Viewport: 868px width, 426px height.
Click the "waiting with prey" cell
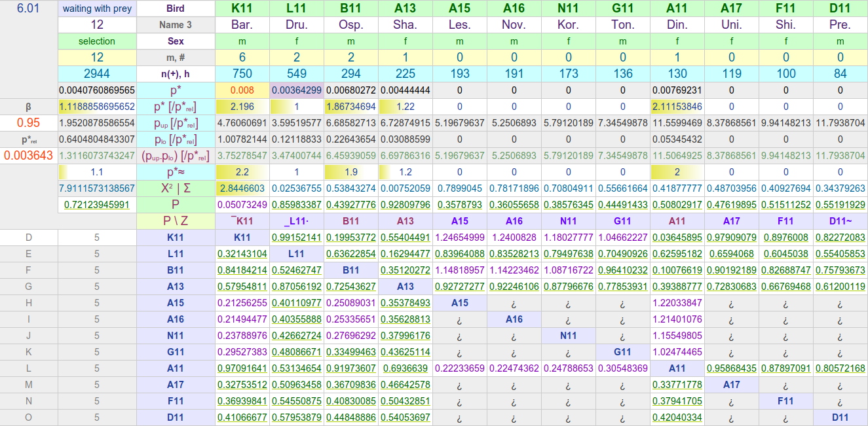coord(97,9)
